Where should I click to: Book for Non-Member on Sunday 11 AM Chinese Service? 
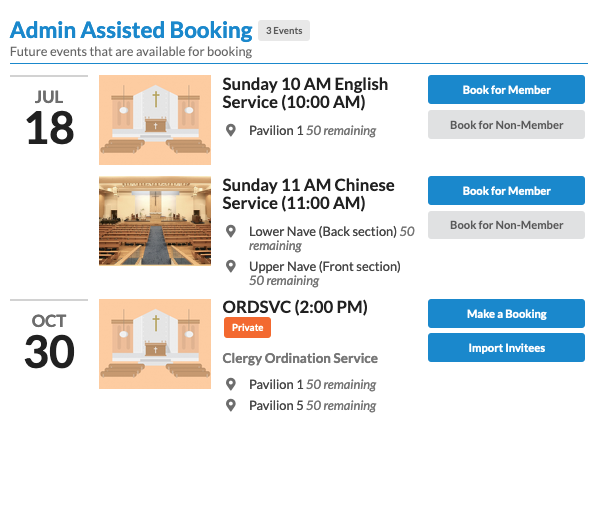(x=506, y=225)
